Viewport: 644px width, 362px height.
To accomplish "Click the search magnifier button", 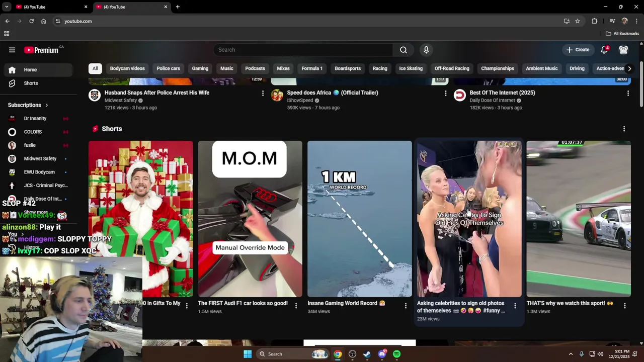I will [x=404, y=50].
